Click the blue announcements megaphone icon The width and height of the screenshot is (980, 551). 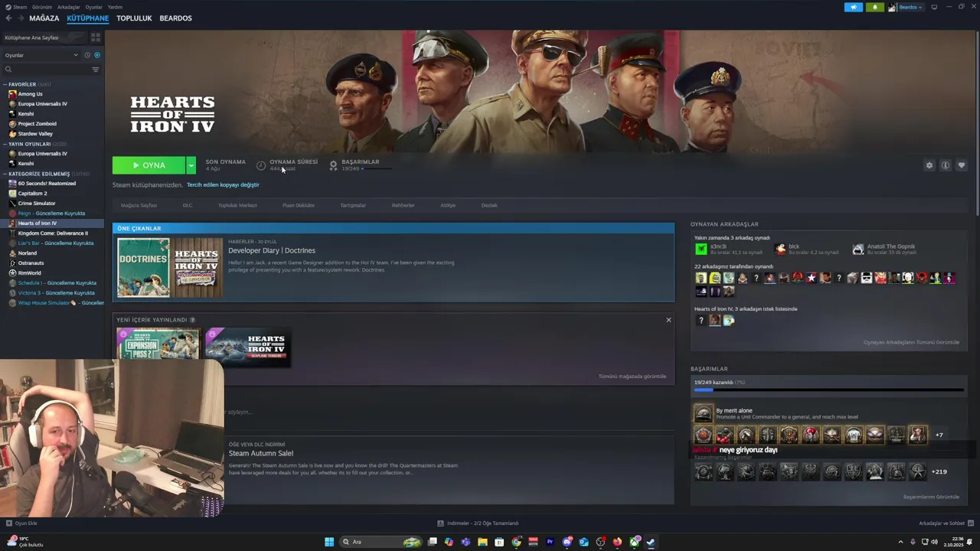click(854, 7)
